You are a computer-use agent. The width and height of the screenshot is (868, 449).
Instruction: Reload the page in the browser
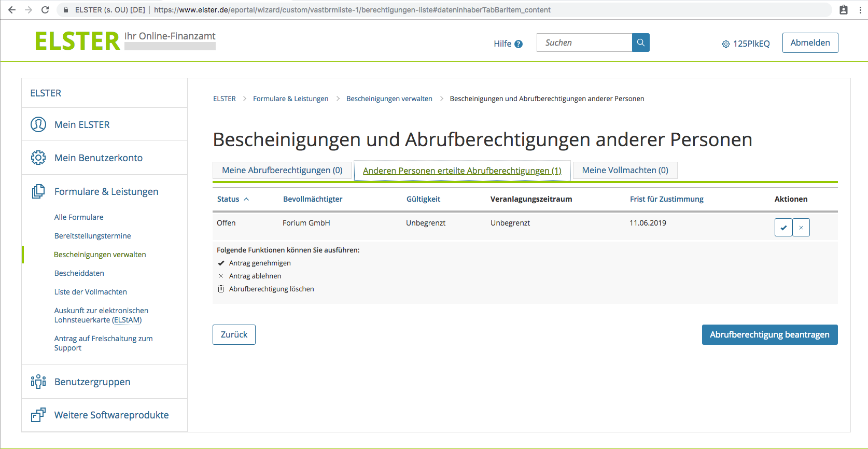pos(45,10)
